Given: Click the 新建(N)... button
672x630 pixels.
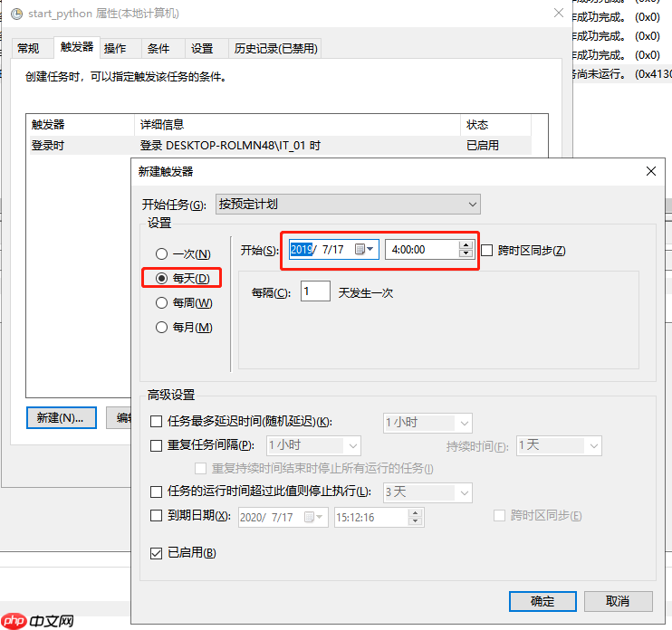Looking at the screenshot, I should point(62,417).
